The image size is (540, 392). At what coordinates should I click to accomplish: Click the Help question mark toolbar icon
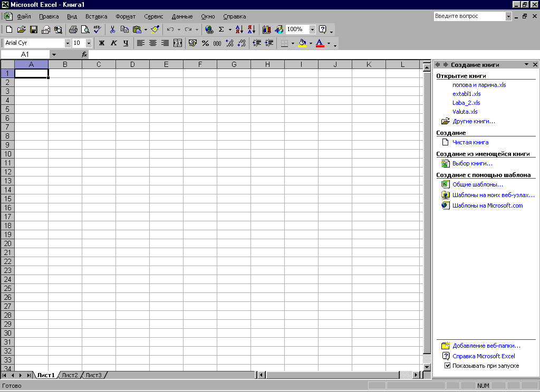[x=322, y=30]
